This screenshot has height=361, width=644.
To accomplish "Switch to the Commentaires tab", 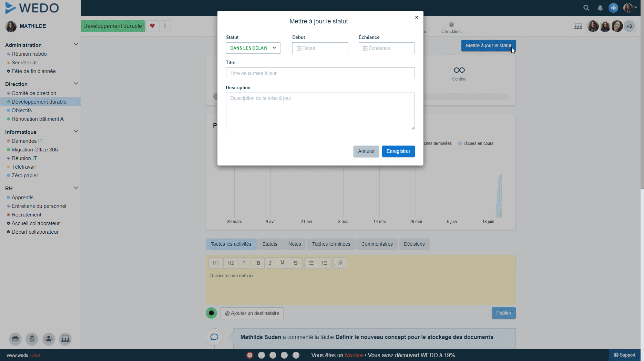I will pos(377,244).
